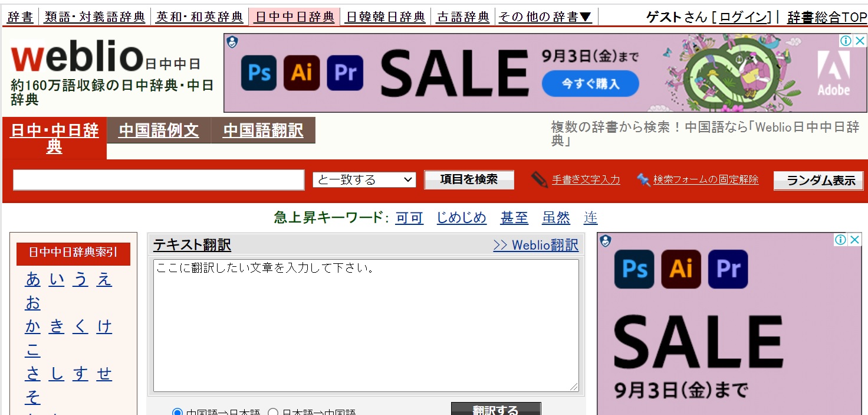The image size is (868, 415).
Task: Click the ランダム表示 button
Action: (x=818, y=181)
